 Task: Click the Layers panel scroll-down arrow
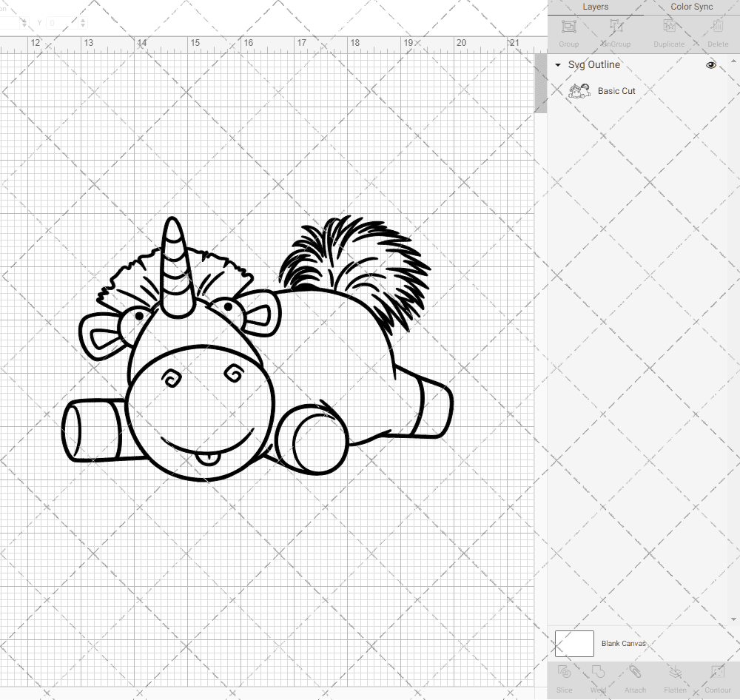click(x=733, y=619)
